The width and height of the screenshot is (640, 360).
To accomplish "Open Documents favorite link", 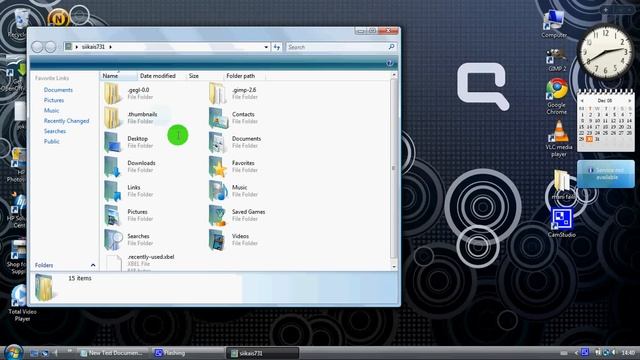I will tap(58, 90).
